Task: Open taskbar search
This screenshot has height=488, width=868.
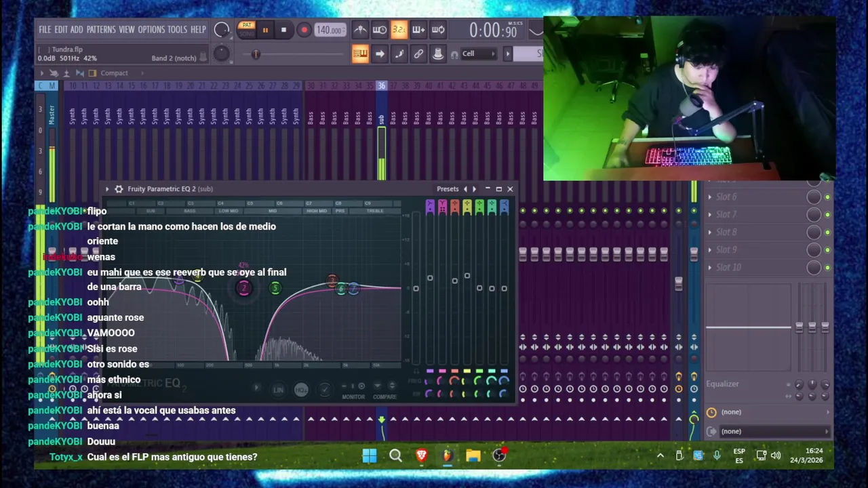Action: click(395, 455)
